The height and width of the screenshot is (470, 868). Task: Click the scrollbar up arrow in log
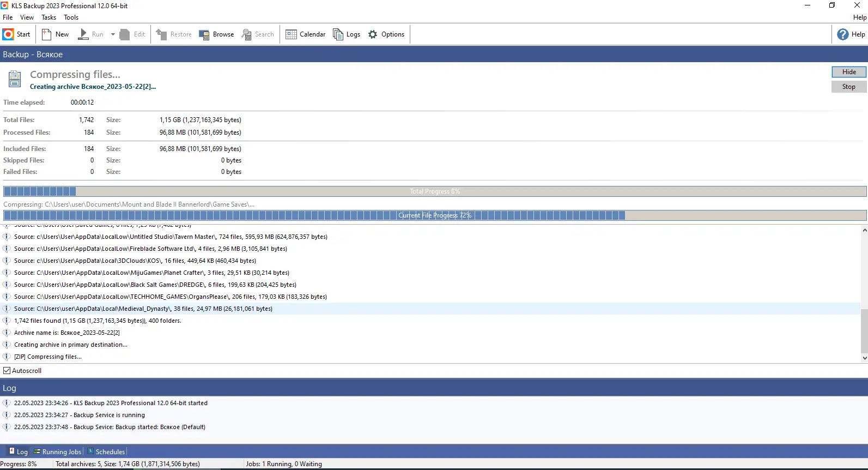coord(864,230)
